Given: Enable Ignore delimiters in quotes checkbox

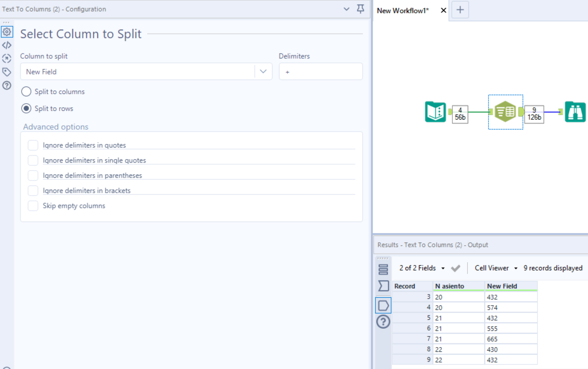Looking at the screenshot, I should point(33,145).
